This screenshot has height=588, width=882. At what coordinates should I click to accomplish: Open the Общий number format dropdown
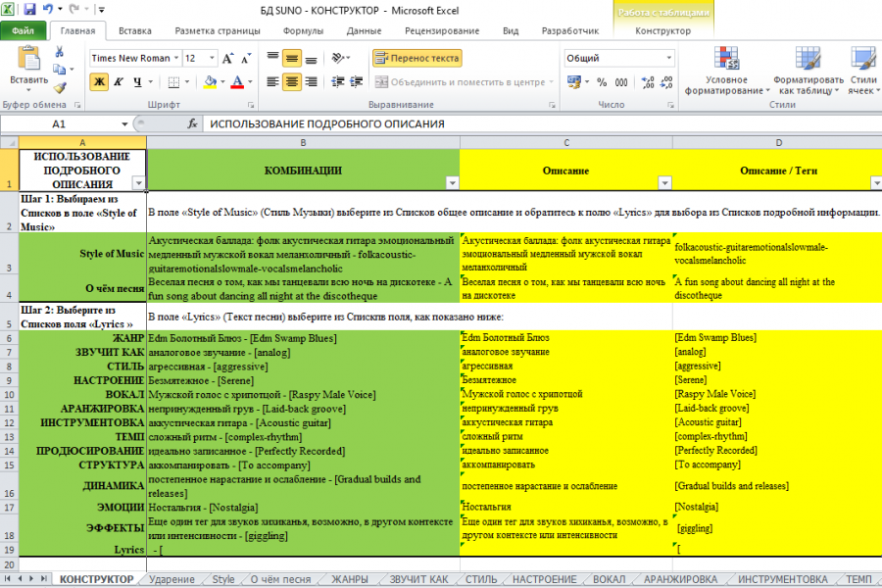(x=668, y=58)
